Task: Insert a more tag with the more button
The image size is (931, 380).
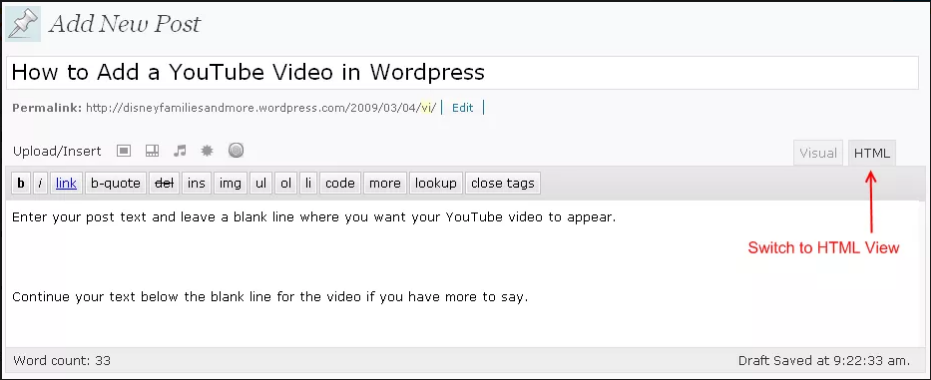Action: [385, 183]
